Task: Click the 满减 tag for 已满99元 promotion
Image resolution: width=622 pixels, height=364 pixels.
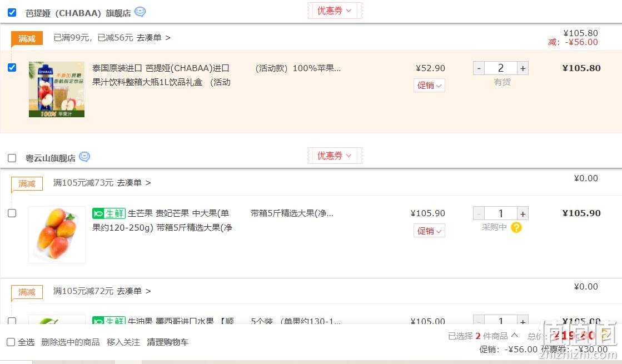Action: point(27,38)
